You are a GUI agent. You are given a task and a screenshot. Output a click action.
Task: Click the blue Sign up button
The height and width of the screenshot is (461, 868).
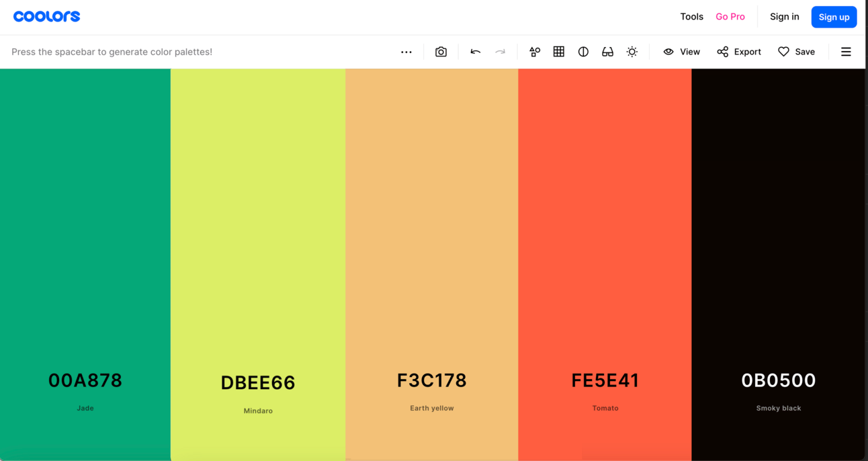[834, 17]
